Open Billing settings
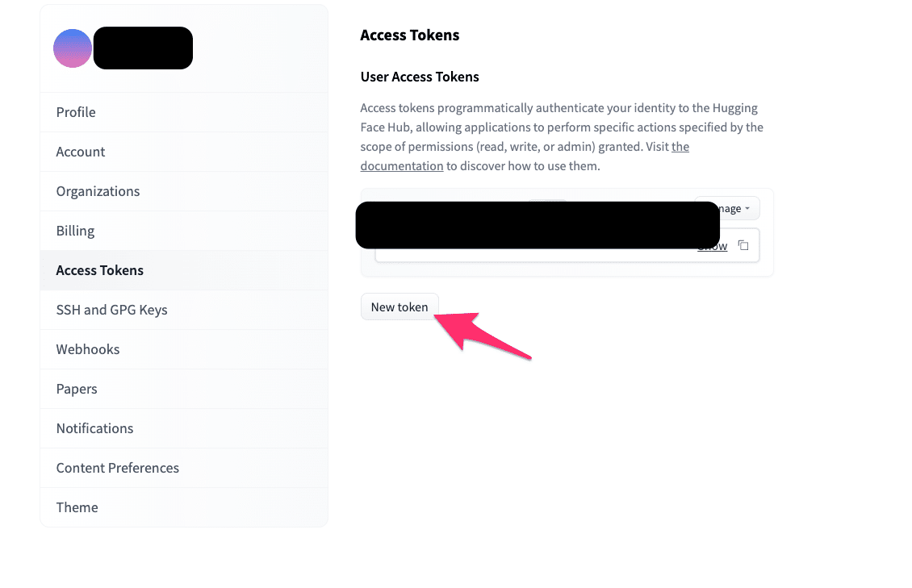 184,231
